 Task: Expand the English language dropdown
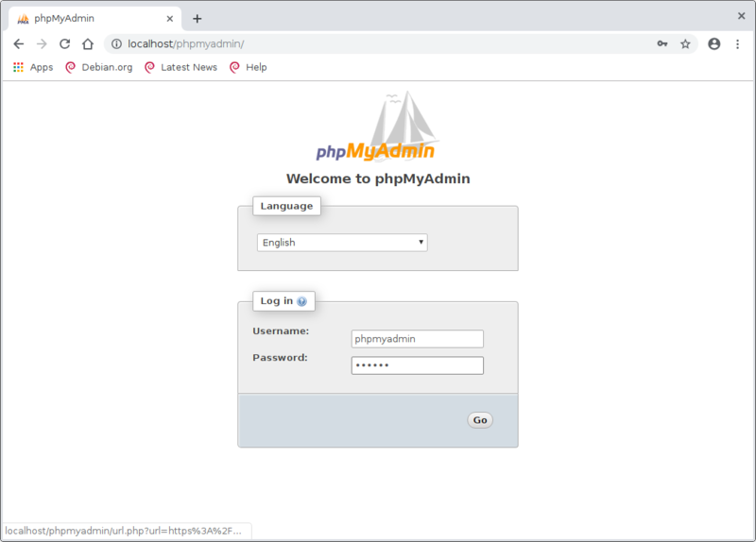342,243
